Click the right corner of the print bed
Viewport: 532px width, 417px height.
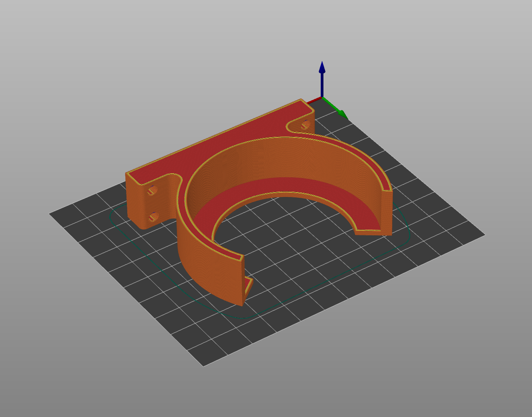point(484,235)
